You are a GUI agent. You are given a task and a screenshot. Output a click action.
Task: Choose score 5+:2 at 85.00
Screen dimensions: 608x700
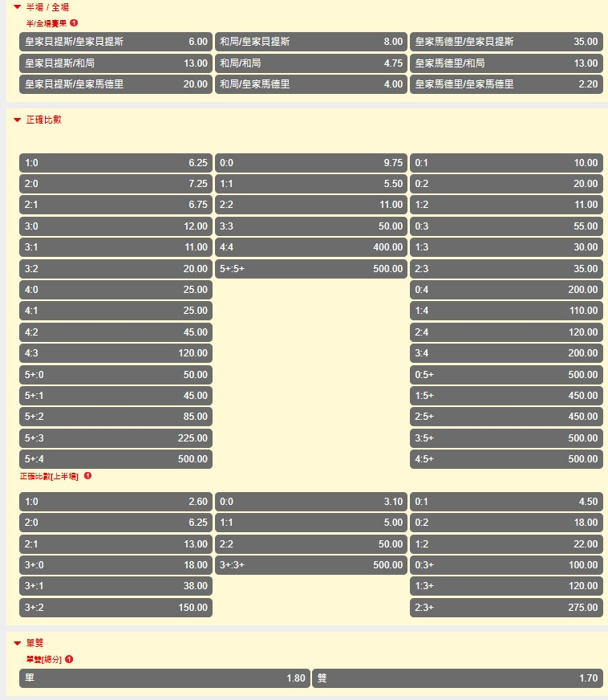coord(116,416)
